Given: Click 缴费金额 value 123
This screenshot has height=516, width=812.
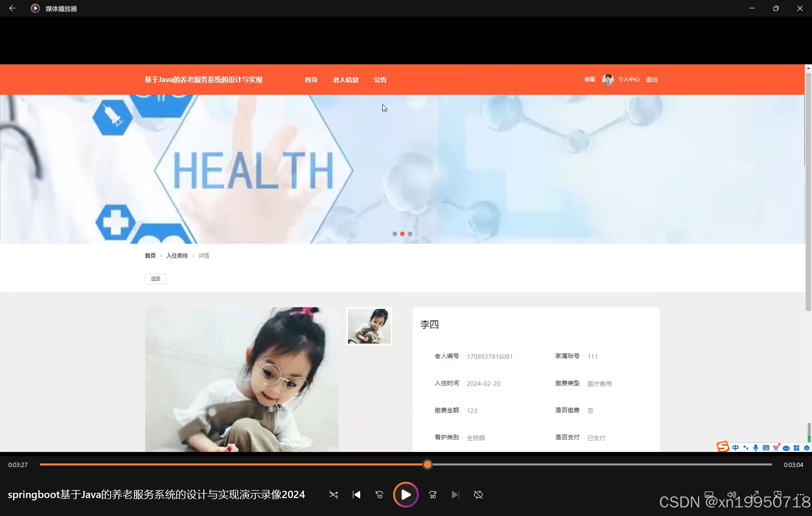Looking at the screenshot, I should 472,411.
